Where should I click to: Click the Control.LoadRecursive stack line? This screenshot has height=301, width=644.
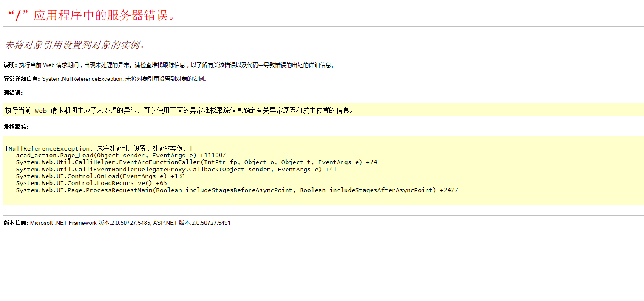pyautogui.click(x=91, y=183)
